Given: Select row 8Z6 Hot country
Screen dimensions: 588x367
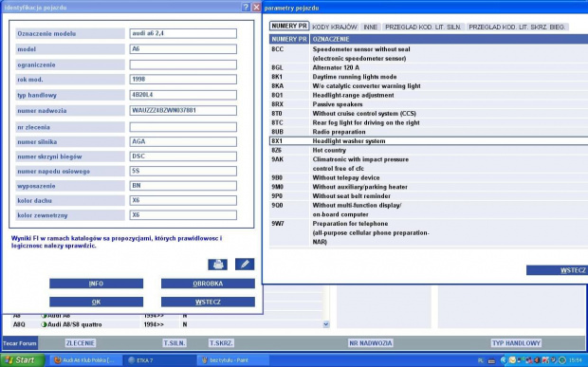Looking at the screenshot, I should [429, 151].
